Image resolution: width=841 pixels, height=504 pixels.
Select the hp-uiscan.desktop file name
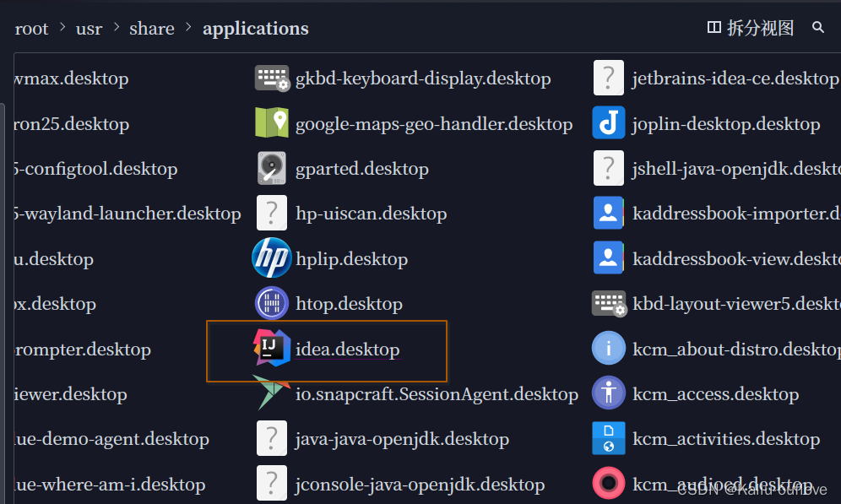(x=371, y=214)
